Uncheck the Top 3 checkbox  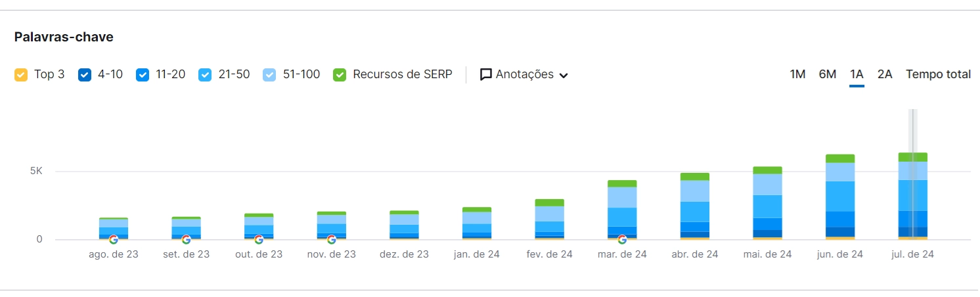[x=21, y=75]
